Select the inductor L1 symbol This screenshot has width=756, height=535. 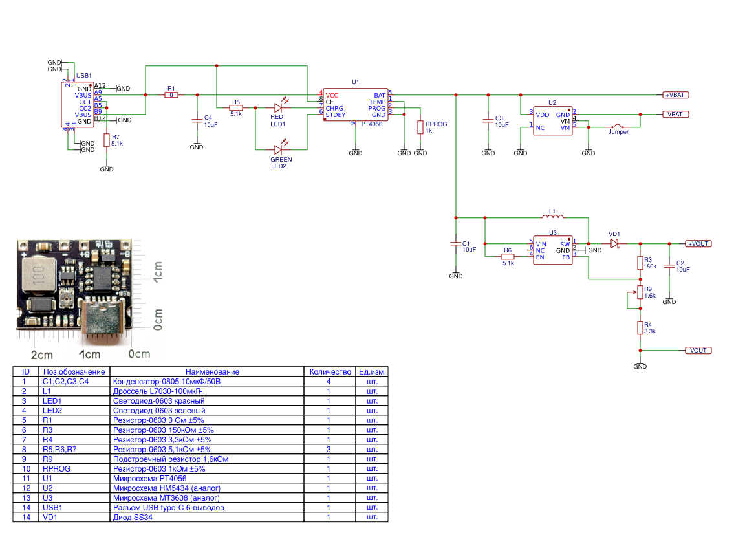[552, 216]
